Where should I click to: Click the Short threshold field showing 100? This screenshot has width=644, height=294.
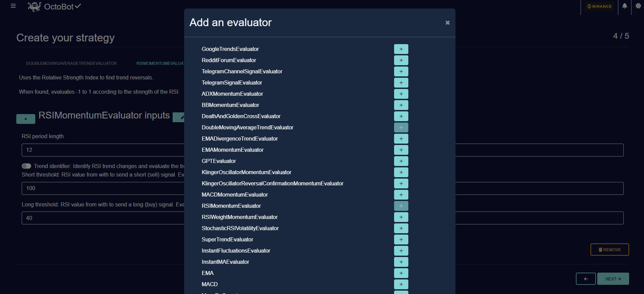tap(103, 188)
